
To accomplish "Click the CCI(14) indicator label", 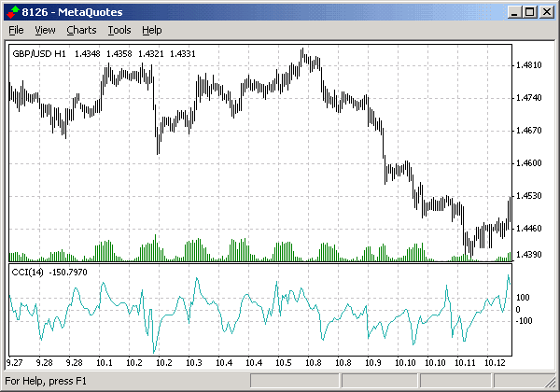I will [27, 273].
